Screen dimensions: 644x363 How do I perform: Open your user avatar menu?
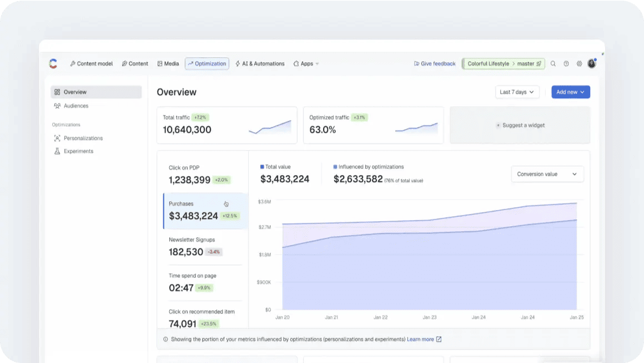pyautogui.click(x=592, y=63)
